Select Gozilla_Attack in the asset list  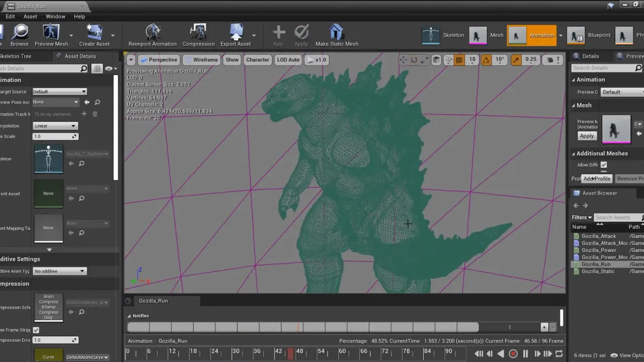tap(598, 236)
